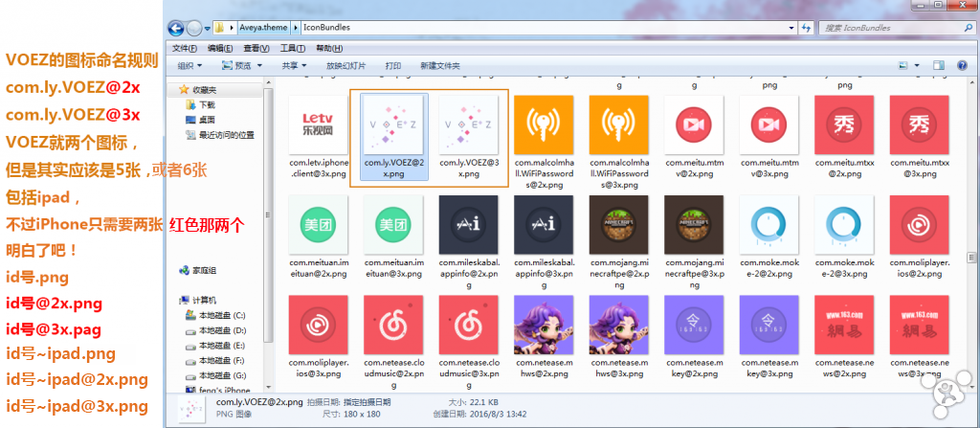Select the com.netease.mhws@2x.png character icon
This screenshot has height=428, width=980.
pos(544,326)
